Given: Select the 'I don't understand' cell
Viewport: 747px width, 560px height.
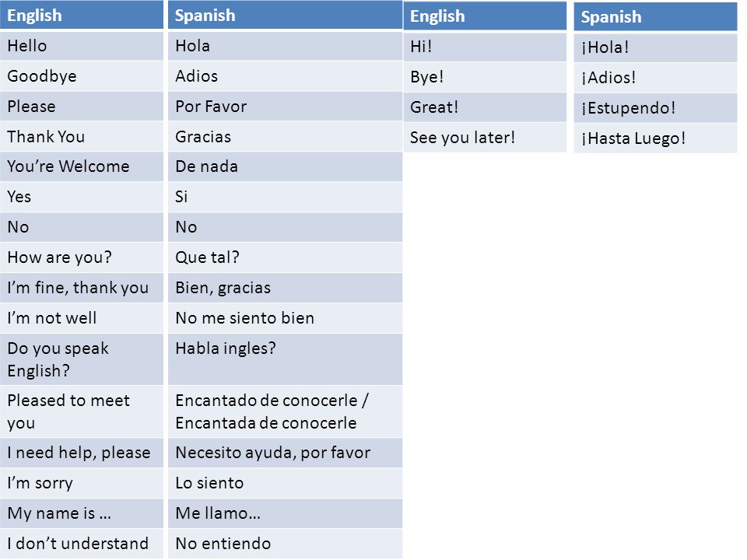Looking at the screenshot, I should 82,544.
